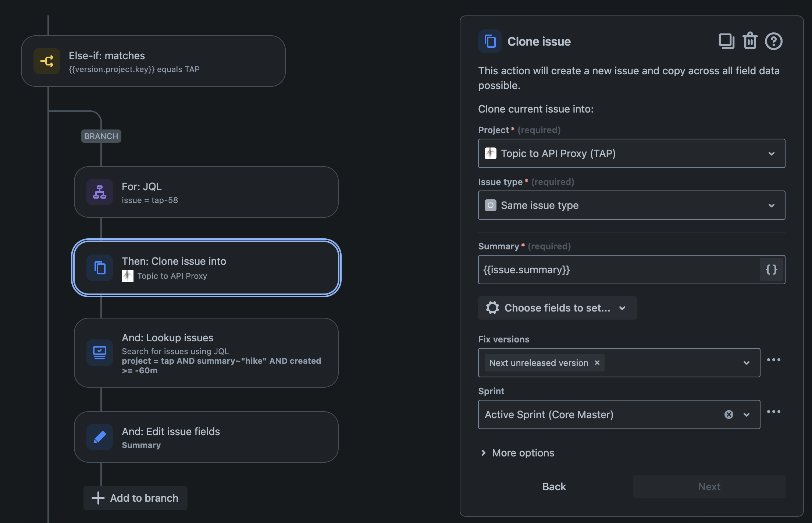
Task: Select the And: Edit issue fields step
Action: click(x=206, y=437)
